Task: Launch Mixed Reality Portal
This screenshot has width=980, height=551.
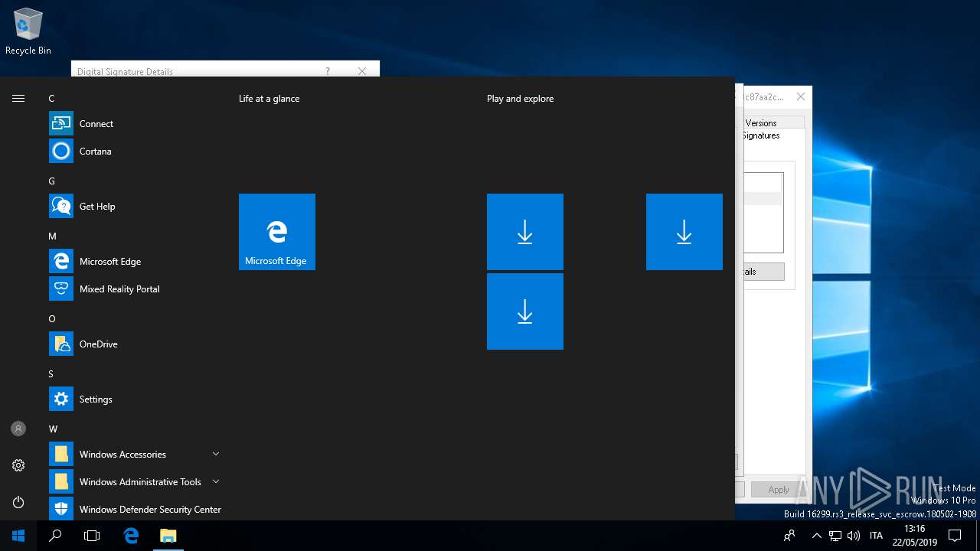Action: point(135,289)
